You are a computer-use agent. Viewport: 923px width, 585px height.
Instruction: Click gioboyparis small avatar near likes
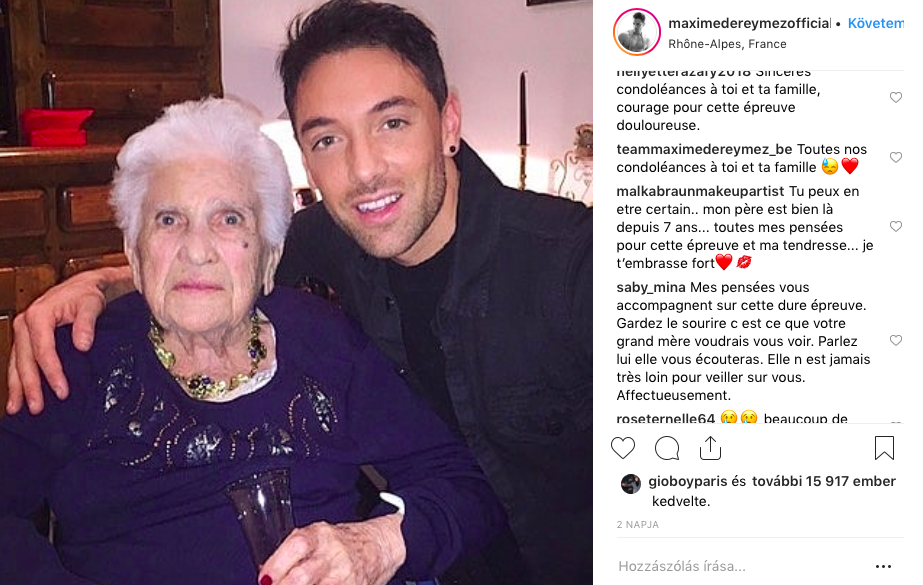[x=631, y=484]
